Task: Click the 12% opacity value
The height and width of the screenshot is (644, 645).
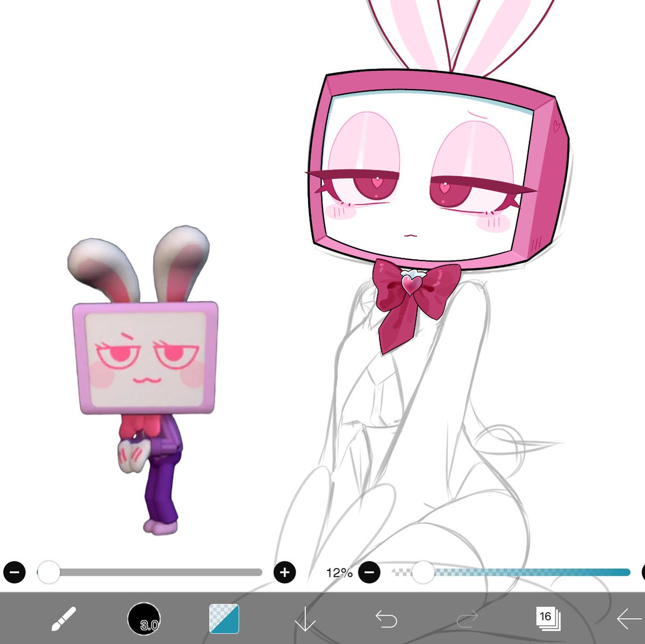Action: tap(339, 573)
